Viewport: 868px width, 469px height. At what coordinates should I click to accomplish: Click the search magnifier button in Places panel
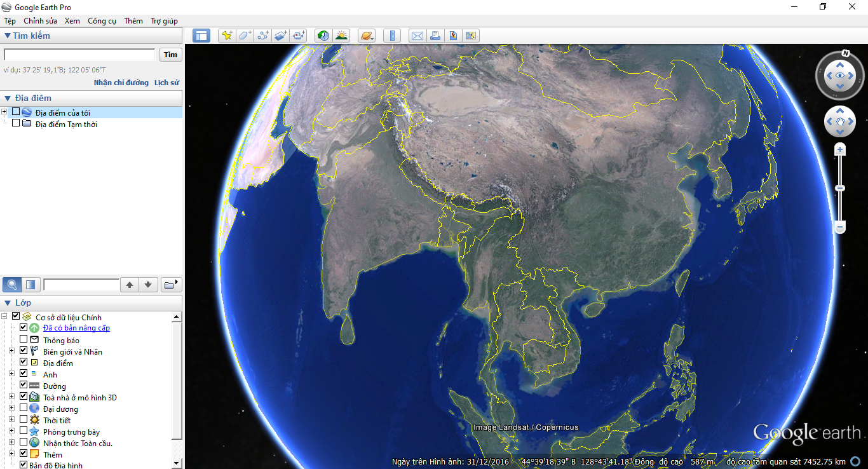coord(12,284)
